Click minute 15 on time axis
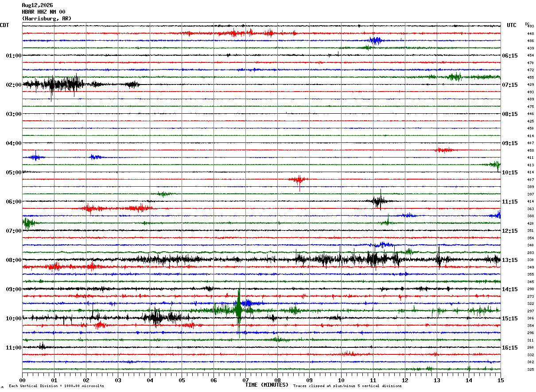536x392 pixels. coord(501,380)
